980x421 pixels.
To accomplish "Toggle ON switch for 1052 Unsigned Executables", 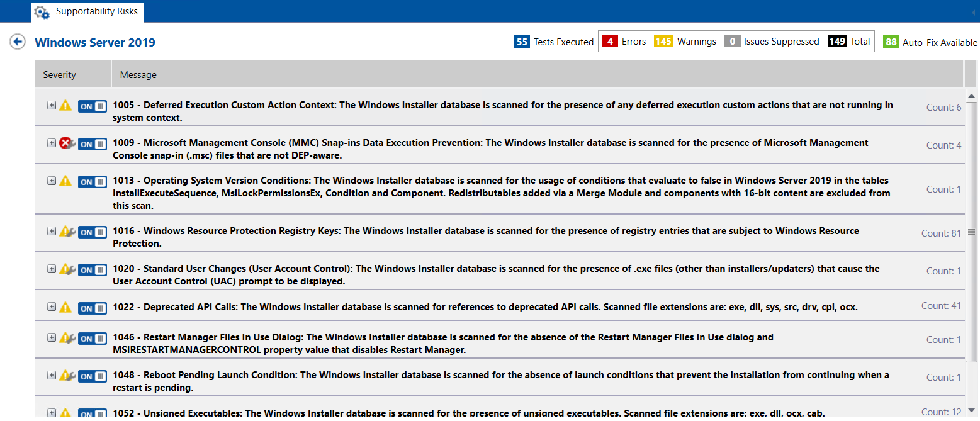I will [x=93, y=414].
